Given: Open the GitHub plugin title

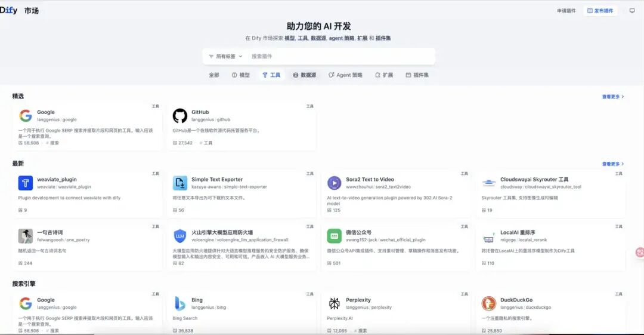Looking at the screenshot, I should [x=200, y=112].
